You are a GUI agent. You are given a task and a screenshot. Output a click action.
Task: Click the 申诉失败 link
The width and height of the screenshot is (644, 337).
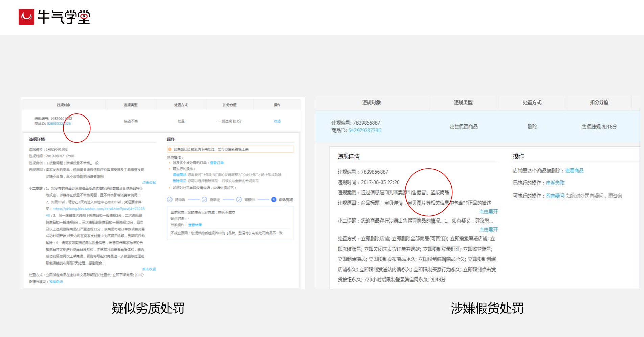[555, 183]
